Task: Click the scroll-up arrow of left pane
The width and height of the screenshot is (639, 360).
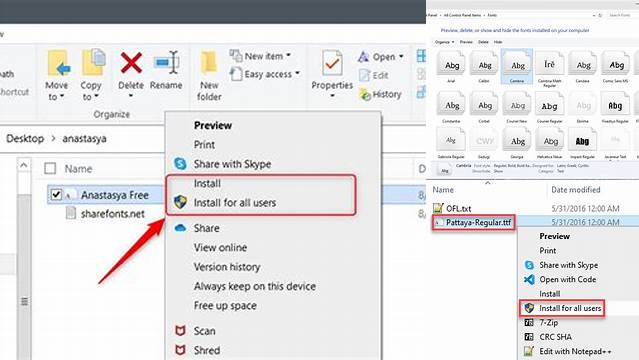Action: coord(24,165)
